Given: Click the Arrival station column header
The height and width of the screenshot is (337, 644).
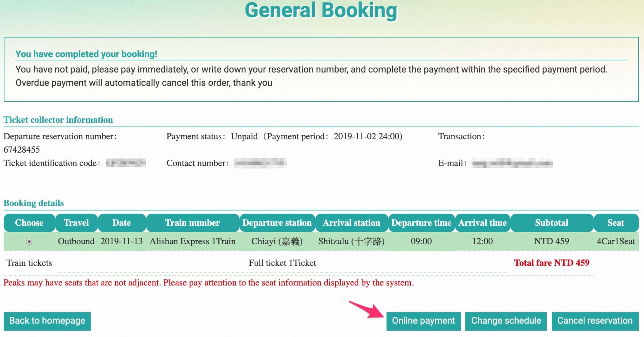Looking at the screenshot, I should [x=352, y=223].
